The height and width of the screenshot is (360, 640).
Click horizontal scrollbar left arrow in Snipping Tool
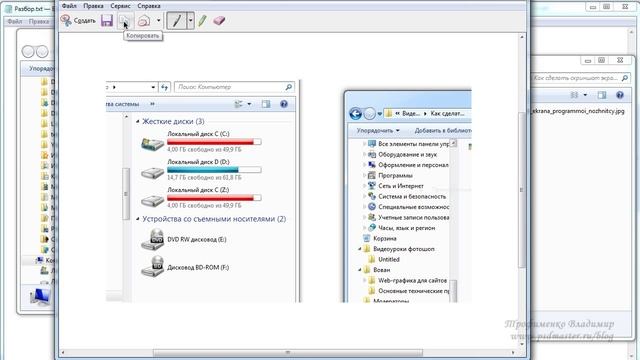pos(62,352)
